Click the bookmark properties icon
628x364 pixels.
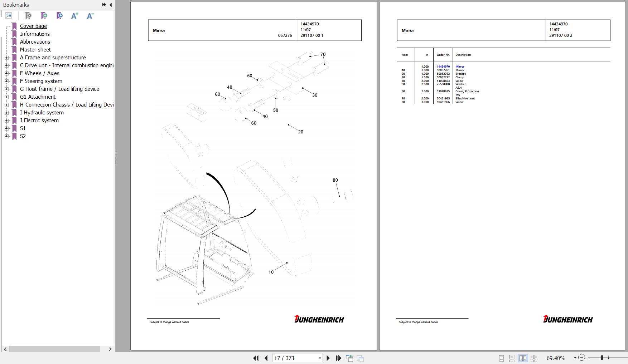(59, 16)
